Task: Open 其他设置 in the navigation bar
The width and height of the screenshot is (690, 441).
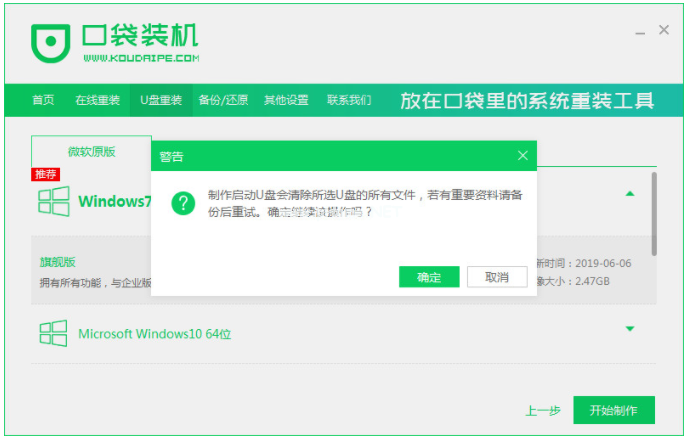Action: click(286, 100)
